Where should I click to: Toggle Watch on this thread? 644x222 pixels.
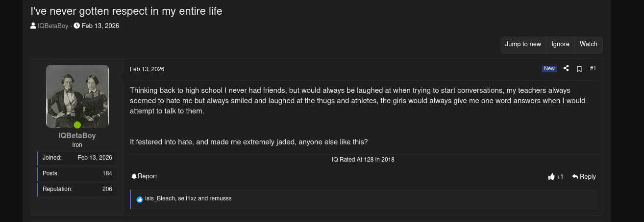point(588,44)
